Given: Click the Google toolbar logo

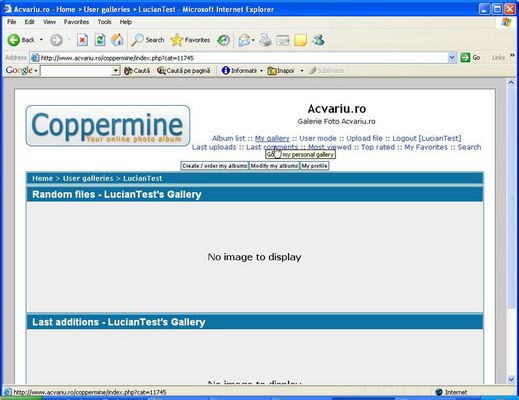Looking at the screenshot, I should 19,70.
